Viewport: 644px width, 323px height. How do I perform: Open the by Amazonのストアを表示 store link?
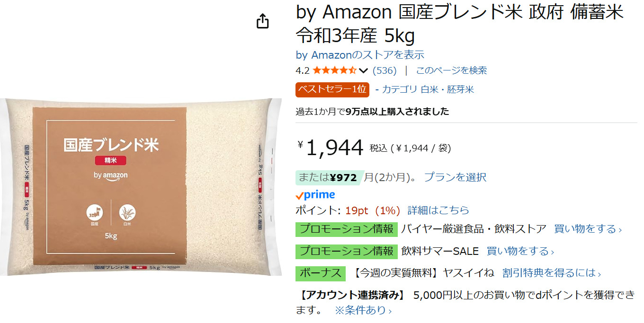pyautogui.click(x=360, y=55)
